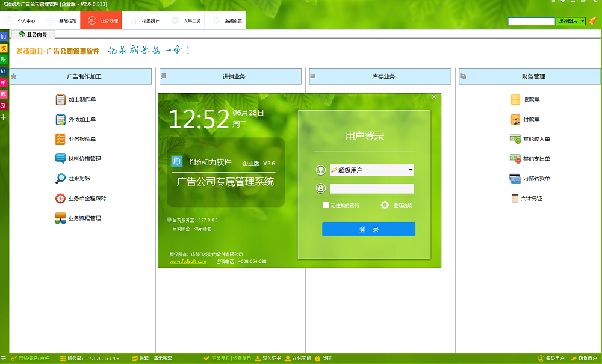The height and width of the screenshot is (364, 602).
Task: Click the 业务流程管理 icon
Action: (x=60, y=218)
